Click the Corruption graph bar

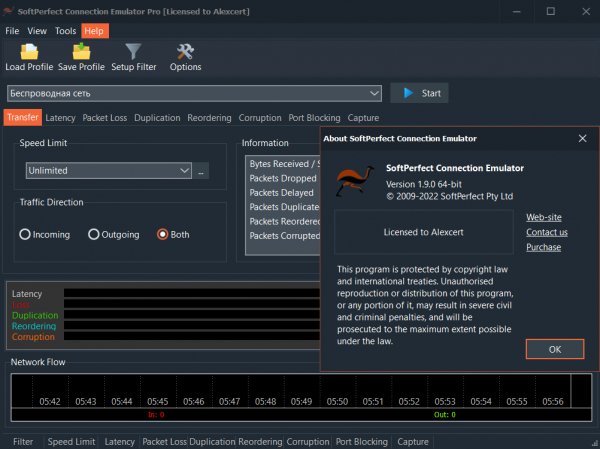[x=192, y=336]
